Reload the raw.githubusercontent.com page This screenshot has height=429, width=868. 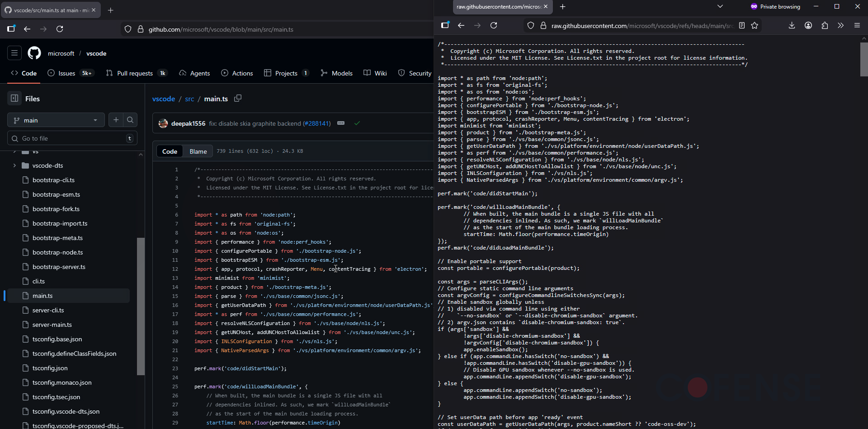[494, 25]
